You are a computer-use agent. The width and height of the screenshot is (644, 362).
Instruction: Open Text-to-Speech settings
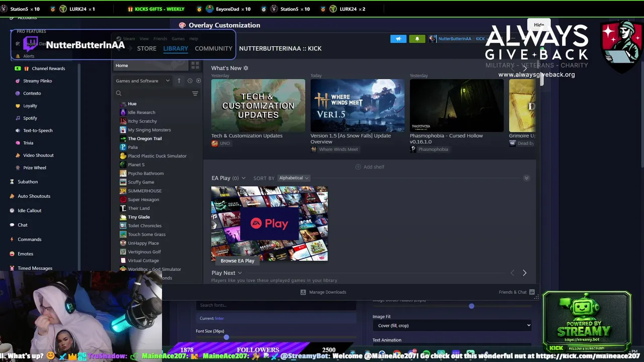coord(38,130)
